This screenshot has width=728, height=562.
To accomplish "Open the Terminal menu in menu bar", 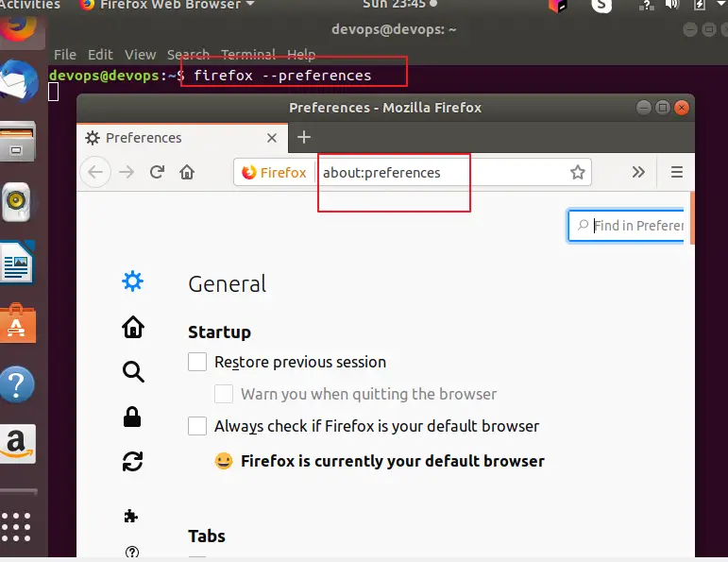I will [248, 55].
